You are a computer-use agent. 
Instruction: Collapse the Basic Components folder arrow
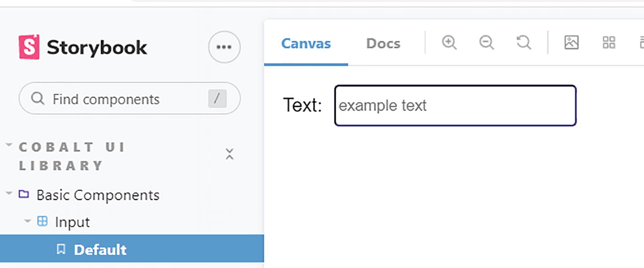pos(9,194)
